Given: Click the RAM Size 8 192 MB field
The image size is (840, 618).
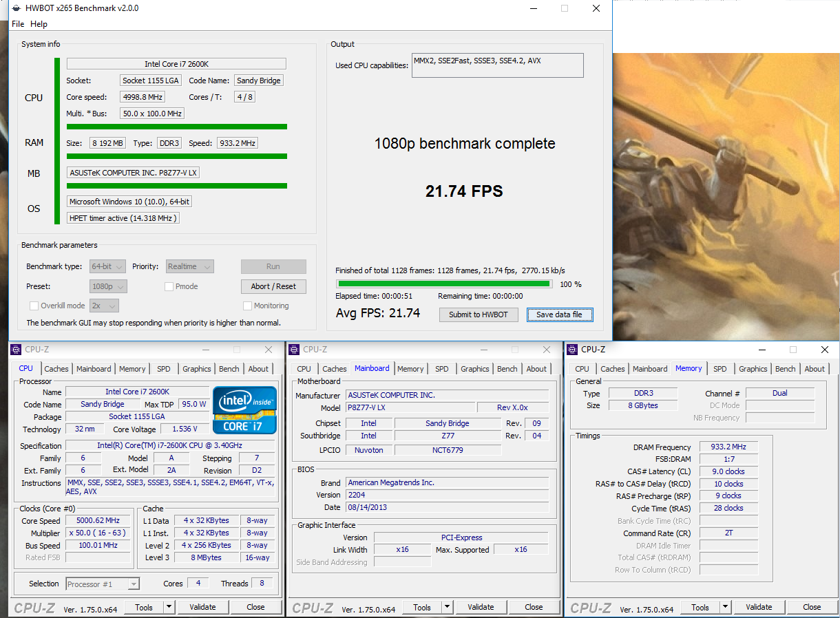Looking at the screenshot, I should 107,143.
